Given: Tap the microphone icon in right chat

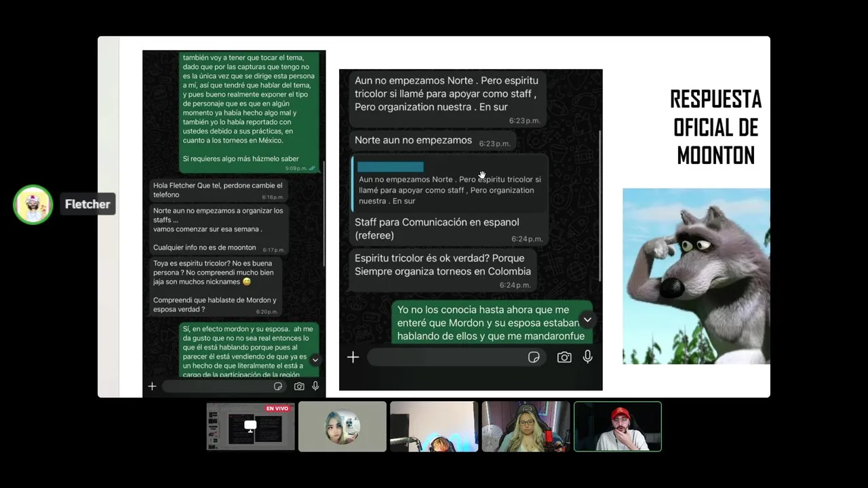Looking at the screenshot, I should pos(587,357).
